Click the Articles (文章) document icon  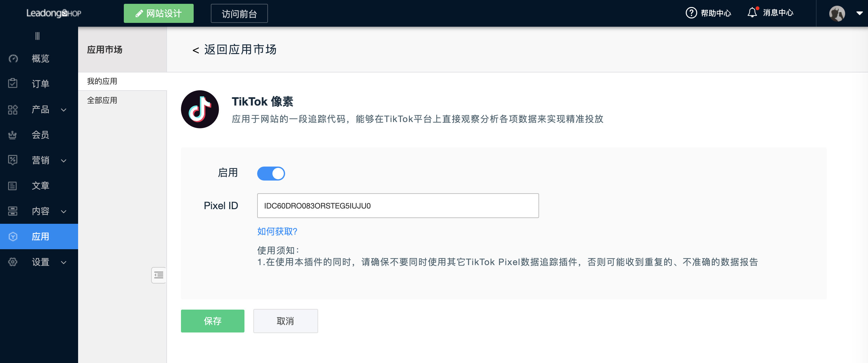click(13, 186)
